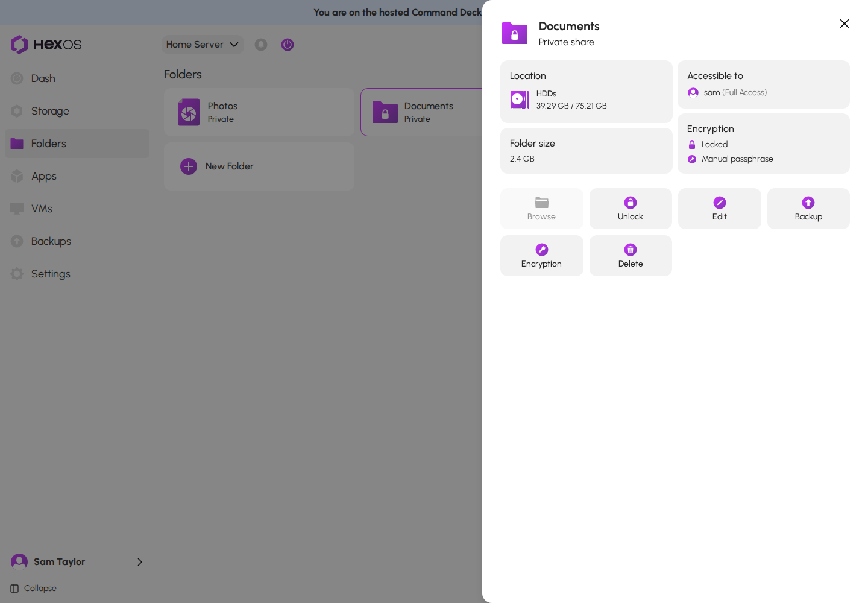The width and height of the screenshot is (868, 603).
Task: Collapse the sidebar
Action: coord(34,589)
